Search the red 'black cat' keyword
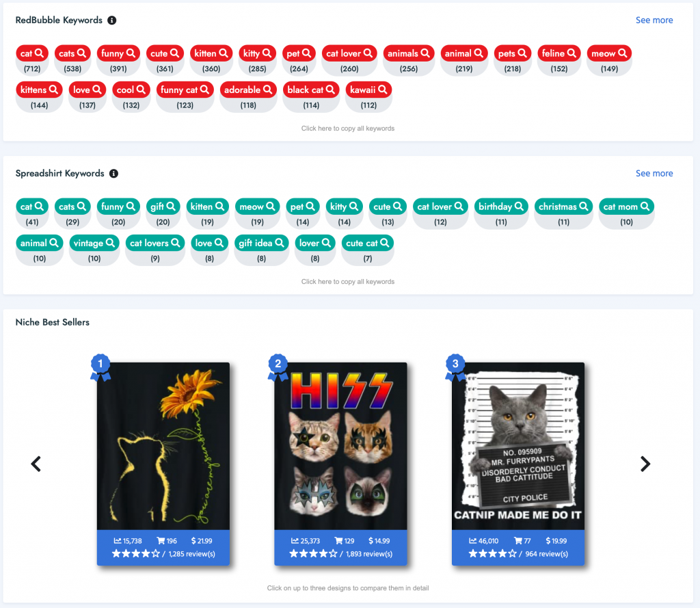This screenshot has width=700, height=608. 311,90
